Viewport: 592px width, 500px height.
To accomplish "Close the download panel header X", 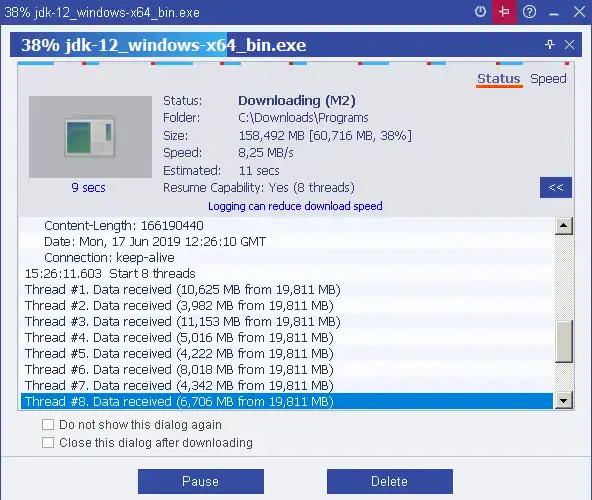I will tap(569, 45).
